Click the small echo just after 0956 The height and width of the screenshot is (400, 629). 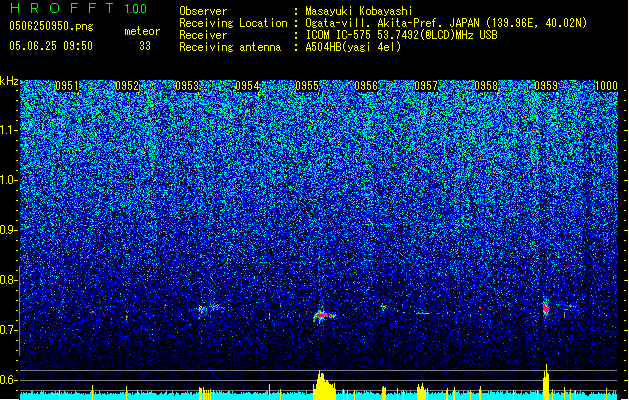click(x=383, y=307)
